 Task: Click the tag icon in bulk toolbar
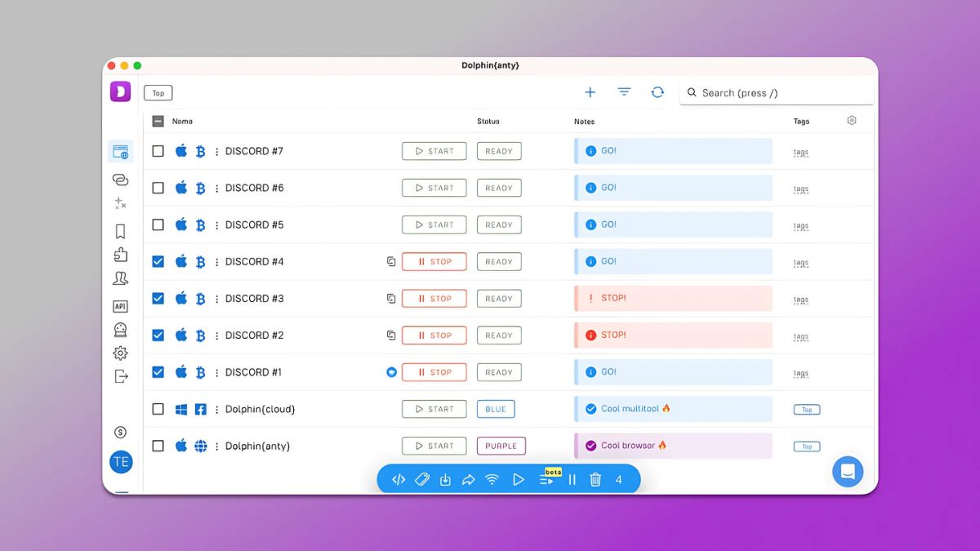point(421,480)
